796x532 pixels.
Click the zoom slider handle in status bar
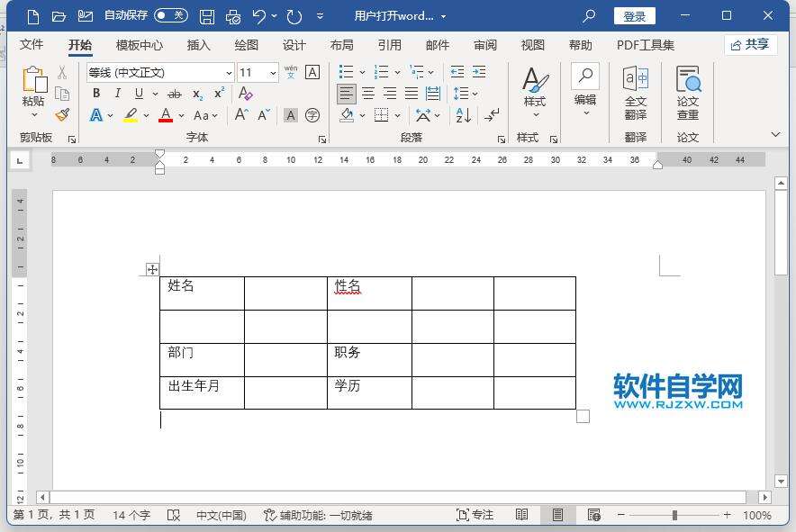click(x=674, y=515)
